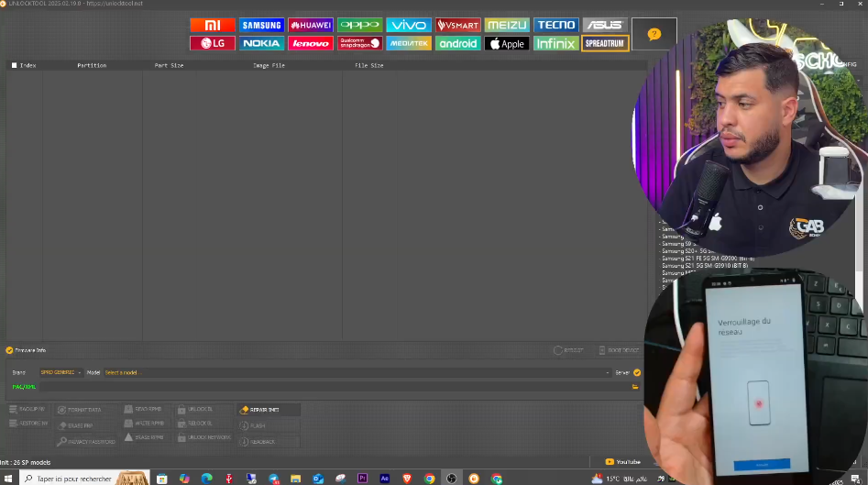Select the Vivo brand logo
This screenshot has width=868, height=485.
click(409, 25)
